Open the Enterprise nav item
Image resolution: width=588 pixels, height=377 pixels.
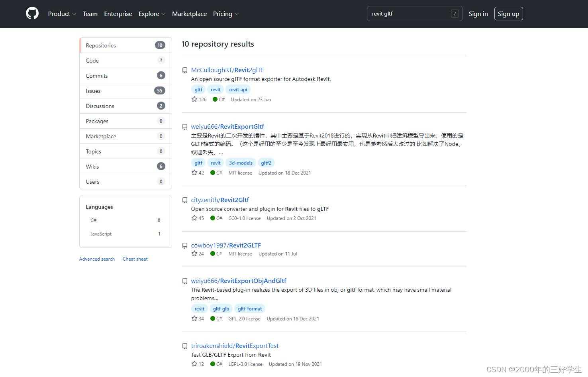pos(118,14)
